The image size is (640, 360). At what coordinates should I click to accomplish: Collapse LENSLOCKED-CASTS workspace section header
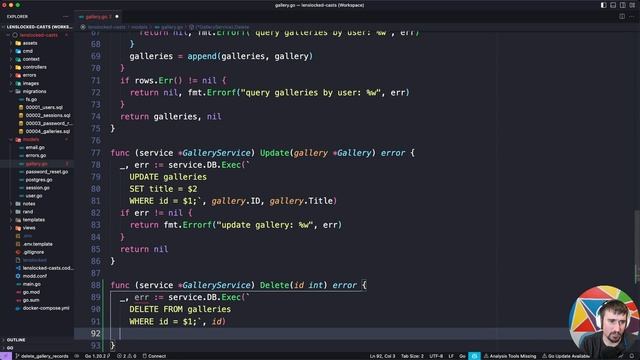pyautogui.click(x=37, y=27)
